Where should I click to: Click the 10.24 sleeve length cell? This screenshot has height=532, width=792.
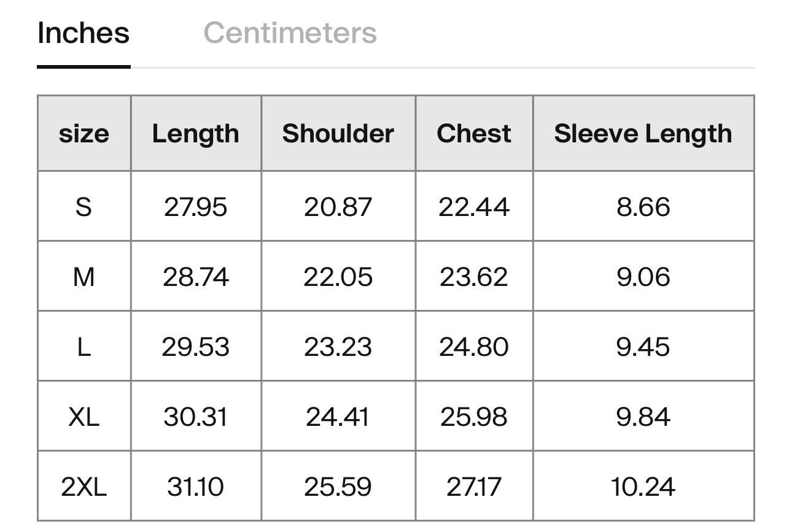(x=643, y=487)
